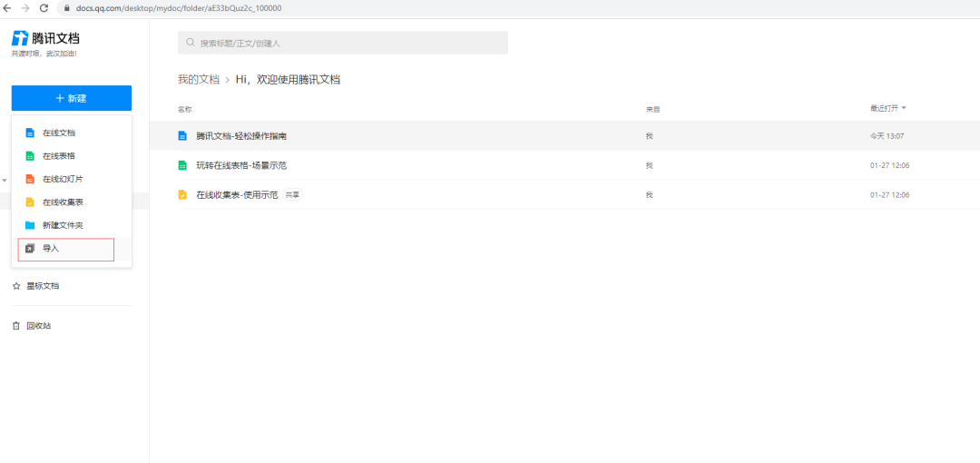Open 腾讯文档-轻松操作指南 document
The width and height of the screenshot is (980, 463).
coord(241,136)
